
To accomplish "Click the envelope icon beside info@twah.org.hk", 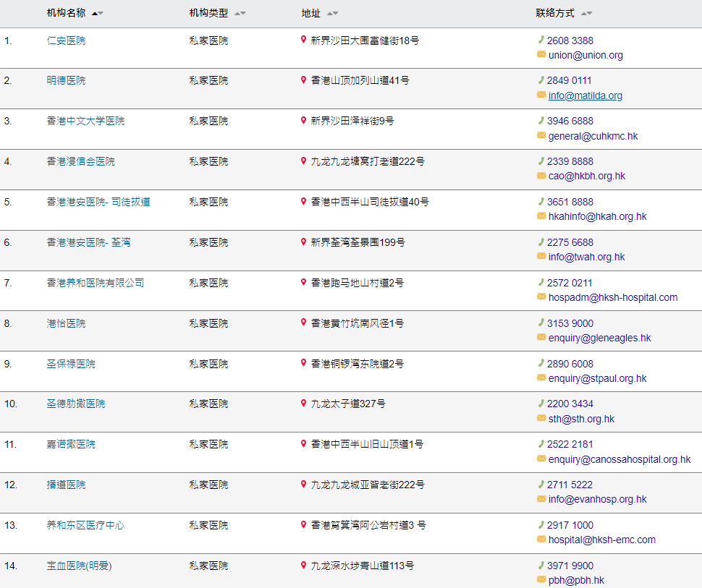I will tap(541, 257).
